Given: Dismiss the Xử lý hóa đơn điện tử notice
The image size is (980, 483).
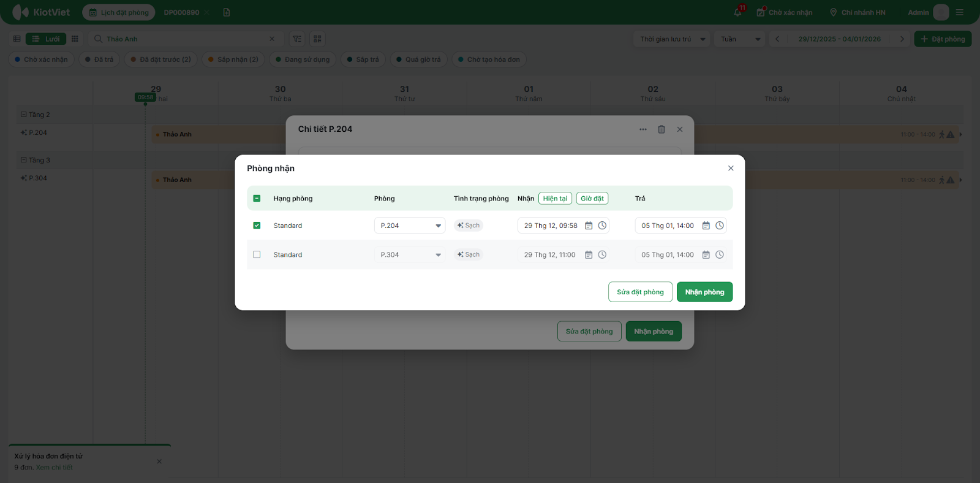Looking at the screenshot, I should click(159, 462).
